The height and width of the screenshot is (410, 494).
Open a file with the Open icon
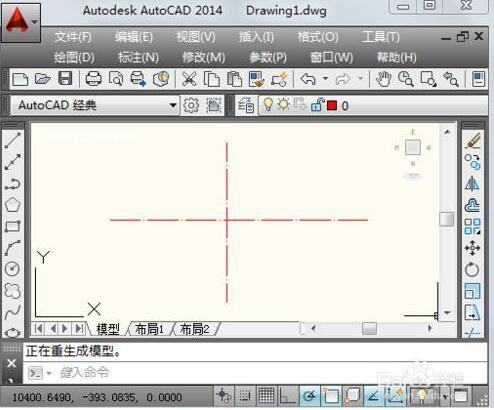tap(42, 79)
